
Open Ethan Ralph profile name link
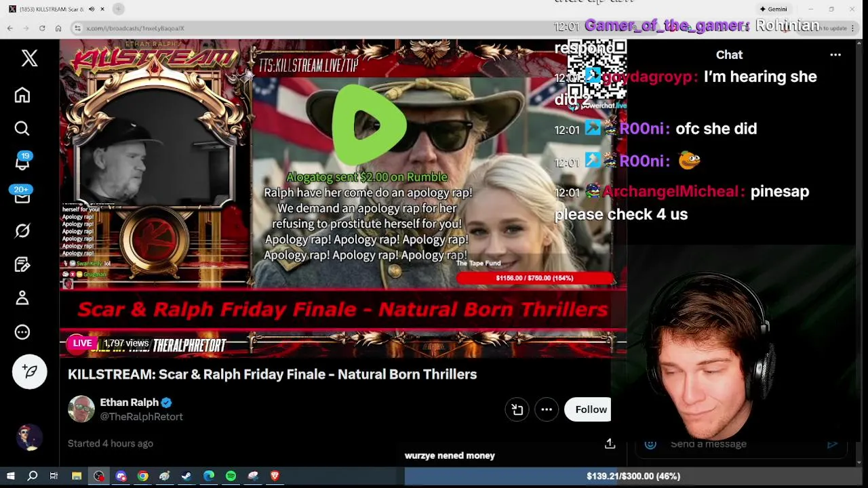[x=130, y=402]
